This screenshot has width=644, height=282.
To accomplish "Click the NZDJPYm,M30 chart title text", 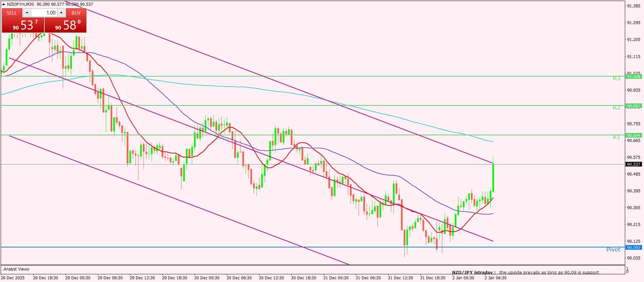I will tap(21, 4).
